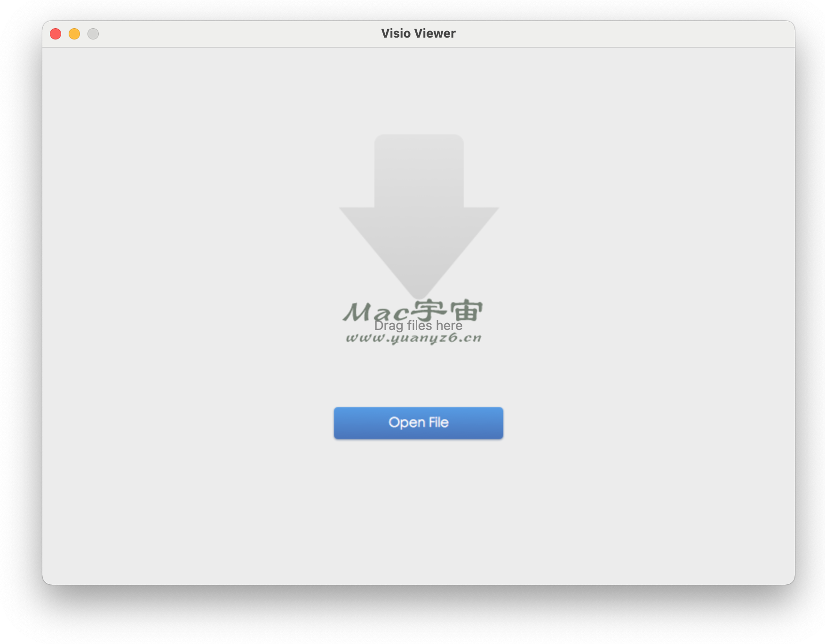Click the empty drop area below the arrow

click(418, 371)
